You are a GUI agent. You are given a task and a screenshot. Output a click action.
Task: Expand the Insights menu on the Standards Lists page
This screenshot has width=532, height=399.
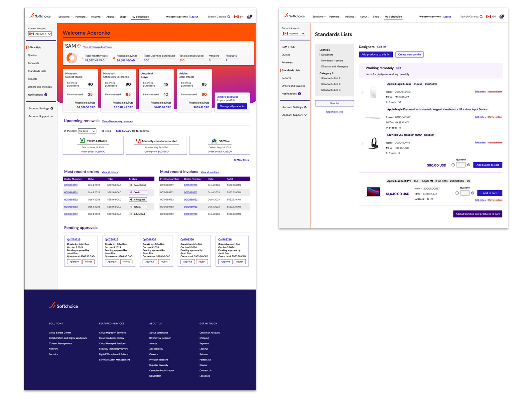(350, 17)
